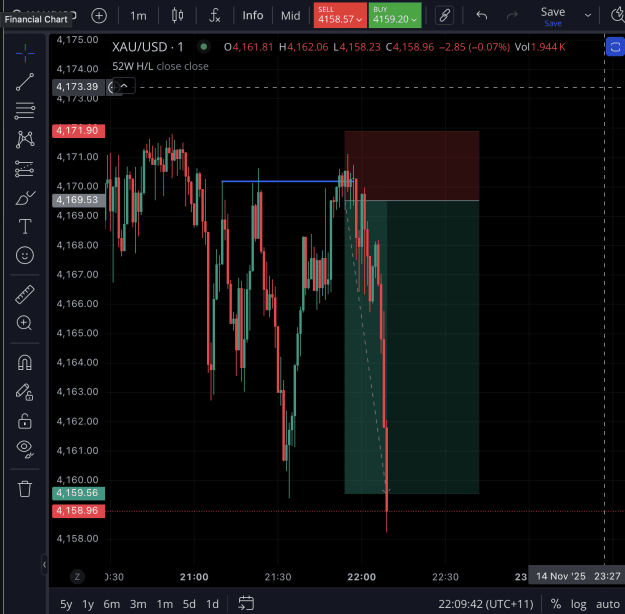Image resolution: width=625 pixels, height=614 pixels.
Task: Click the 4,158.96 current price label
Action: [78, 511]
